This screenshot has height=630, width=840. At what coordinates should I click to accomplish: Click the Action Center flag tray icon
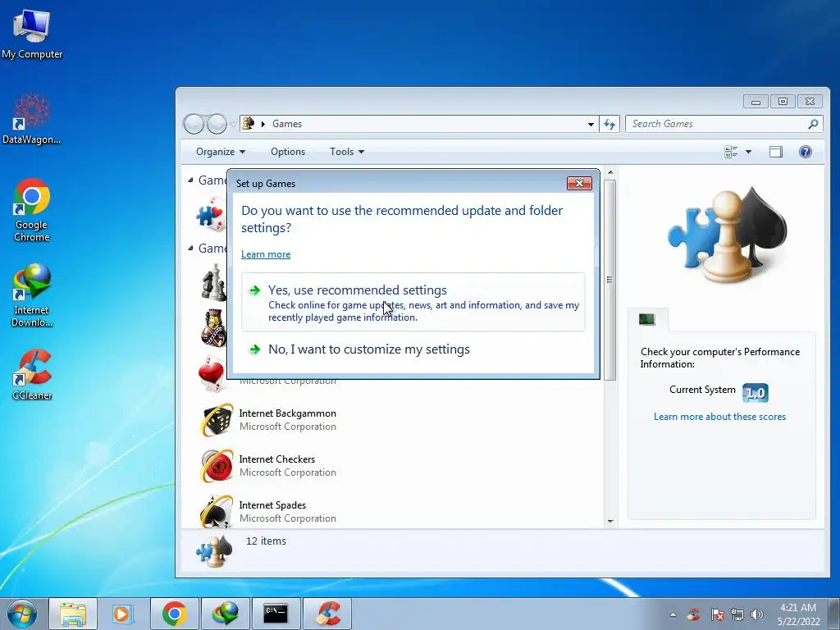(x=717, y=614)
